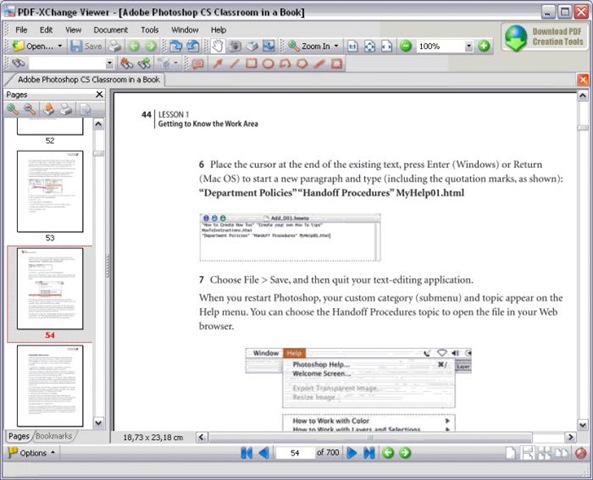This screenshot has height=480, width=593.
Task: Go to the previous page
Action: [x=264, y=453]
